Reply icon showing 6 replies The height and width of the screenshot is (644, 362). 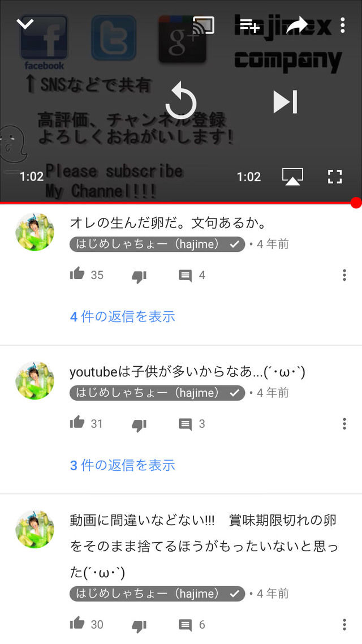(186, 625)
